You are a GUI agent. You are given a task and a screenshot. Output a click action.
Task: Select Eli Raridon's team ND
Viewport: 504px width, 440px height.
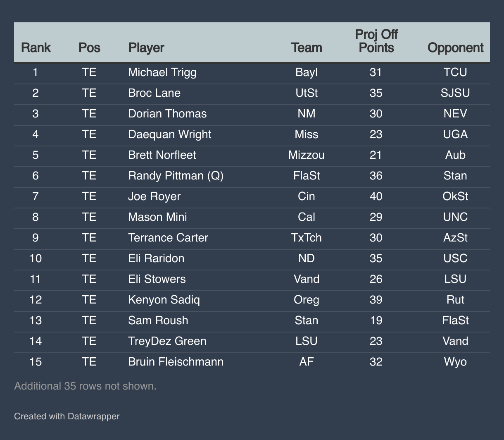pos(307,258)
